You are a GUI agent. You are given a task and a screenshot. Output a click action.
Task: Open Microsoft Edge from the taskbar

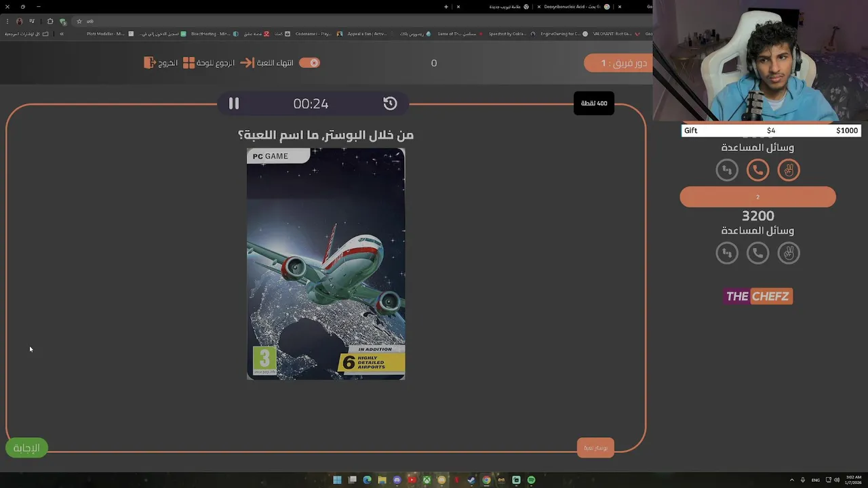point(367,480)
